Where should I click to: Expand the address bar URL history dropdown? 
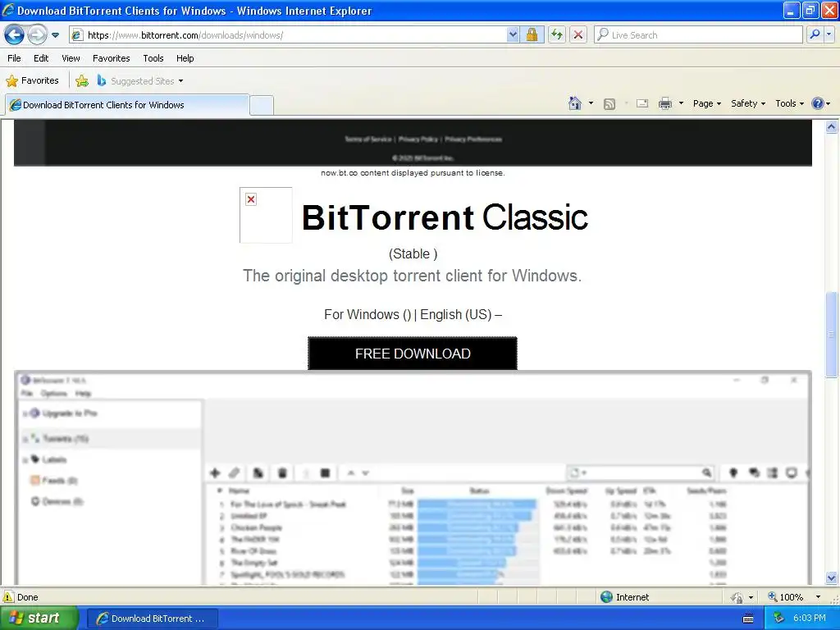tap(513, 35)
